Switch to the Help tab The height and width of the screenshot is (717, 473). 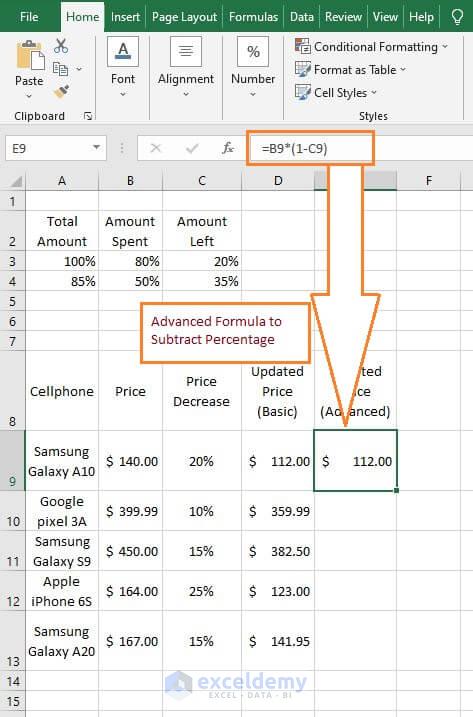(x=421, y=17)
